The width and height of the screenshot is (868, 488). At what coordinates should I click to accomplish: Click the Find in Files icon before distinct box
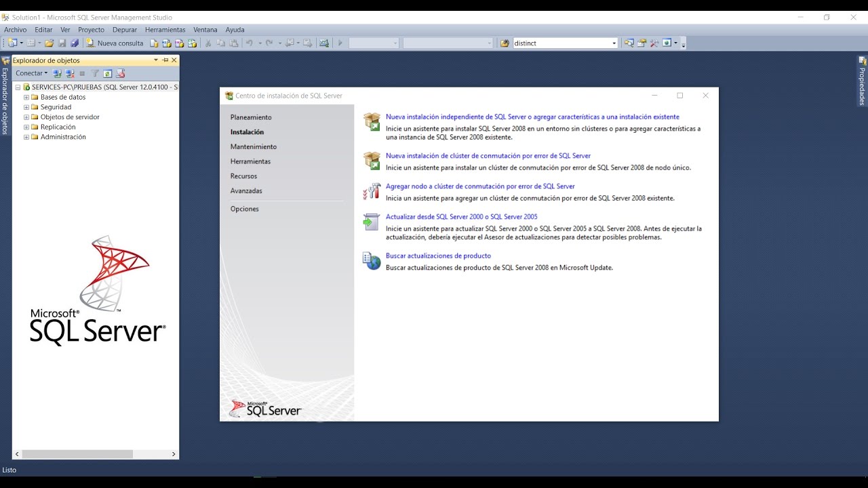pos(505,43)
